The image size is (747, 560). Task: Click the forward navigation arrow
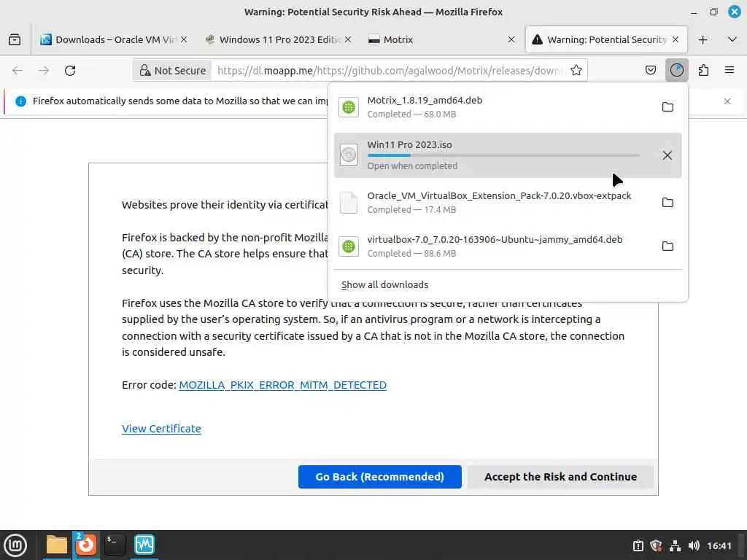[44, 71]
